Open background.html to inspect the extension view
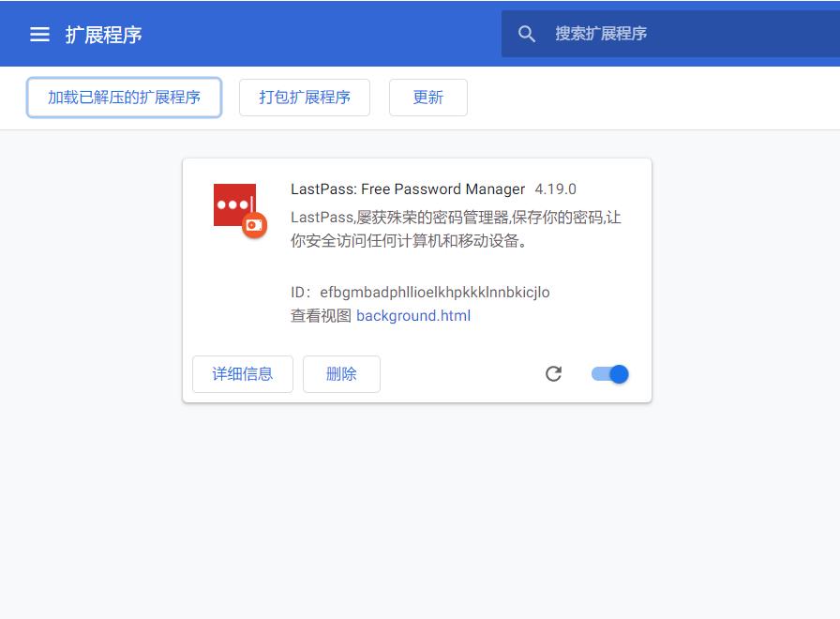 pos(412,316)
